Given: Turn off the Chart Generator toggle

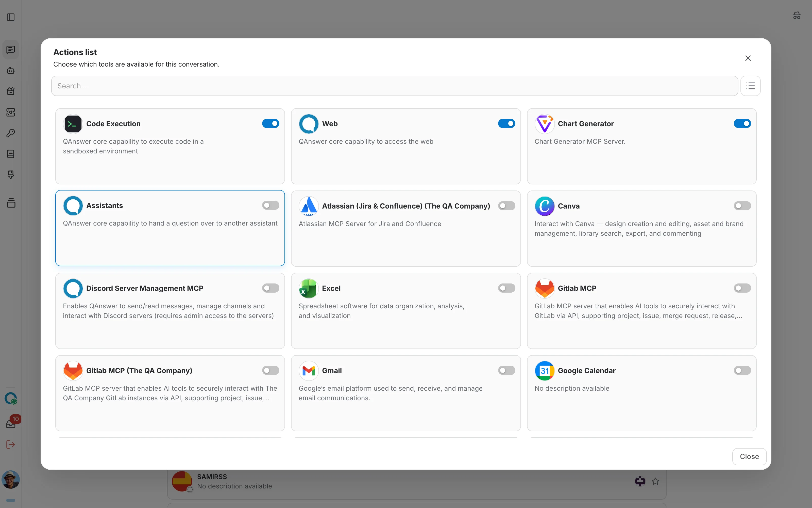Looking at the screenshot, I should (x=742, y=124).
